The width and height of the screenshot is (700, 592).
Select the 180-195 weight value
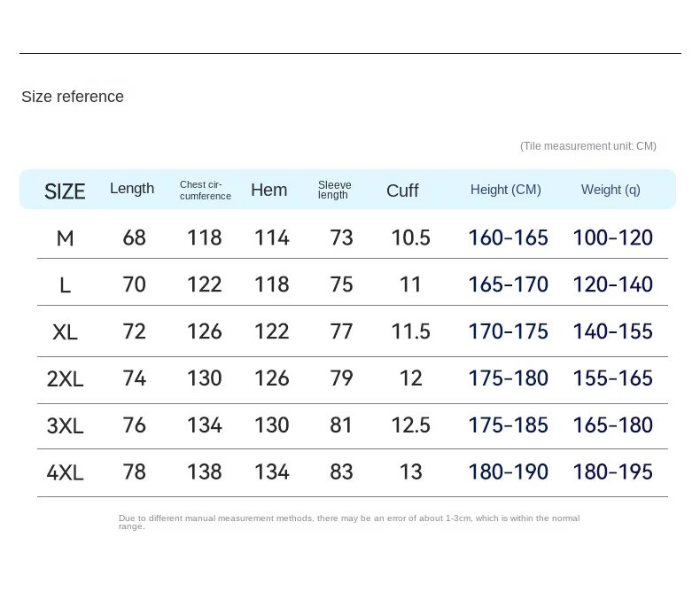(x=612, y=472)
